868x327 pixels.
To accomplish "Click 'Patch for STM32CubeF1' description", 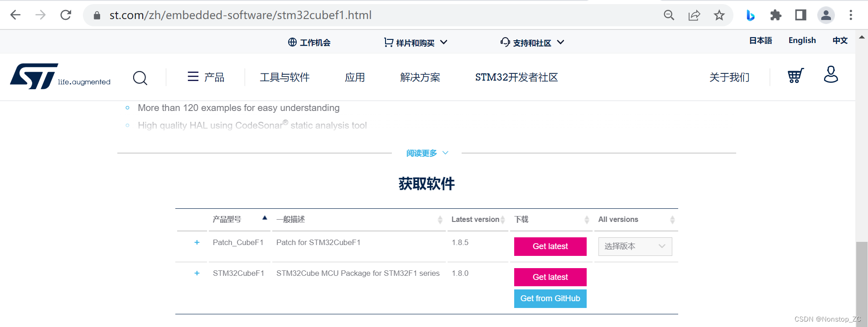I will coord(318,242).
